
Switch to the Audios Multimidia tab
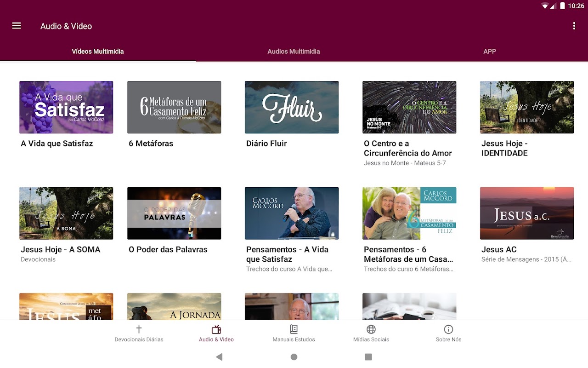coord(294,52)
